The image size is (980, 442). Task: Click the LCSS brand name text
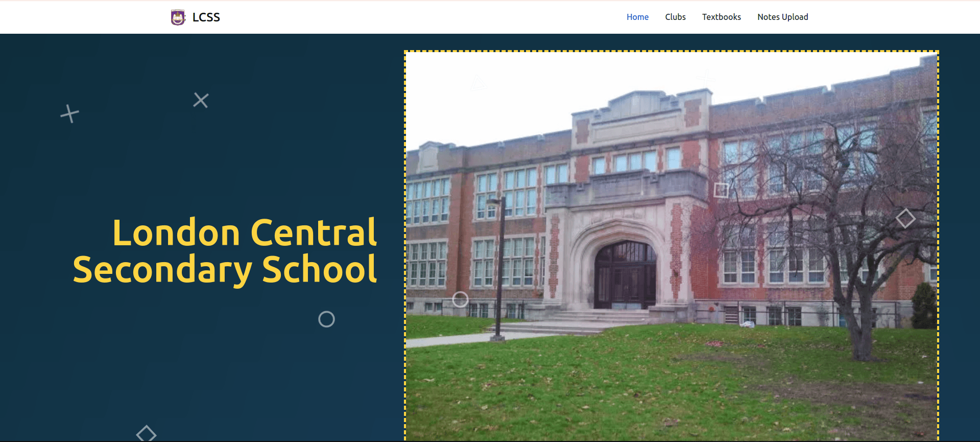point(206,17)
